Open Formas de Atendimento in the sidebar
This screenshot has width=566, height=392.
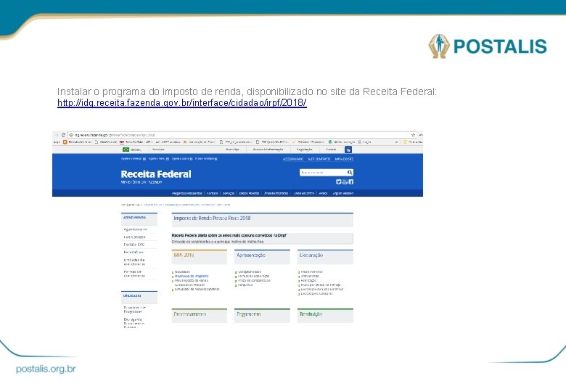[x=134, y=274]
